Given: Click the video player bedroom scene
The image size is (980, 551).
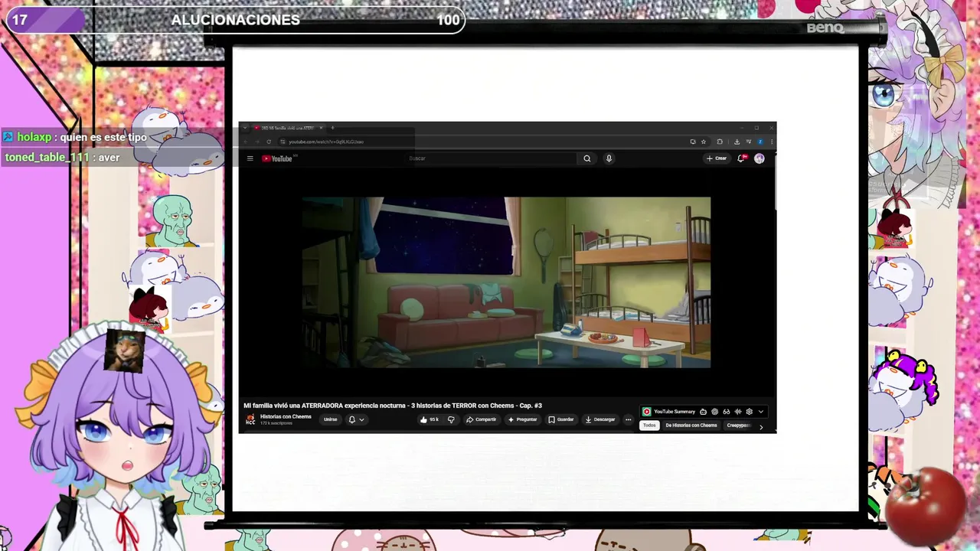Looking at the screenshot, I should pyautogui.click(x=506, y=282).
